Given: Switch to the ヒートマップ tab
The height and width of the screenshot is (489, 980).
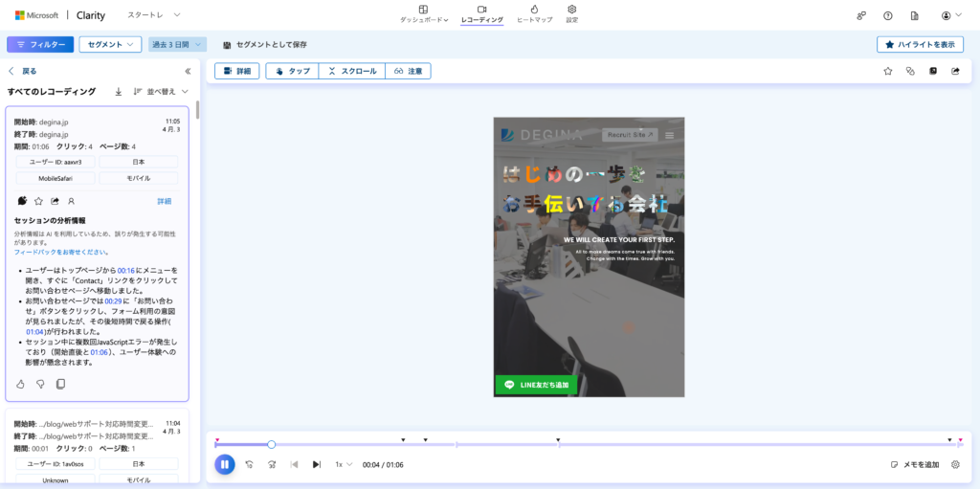Looking at the screenshot, I should click(534, 13).
